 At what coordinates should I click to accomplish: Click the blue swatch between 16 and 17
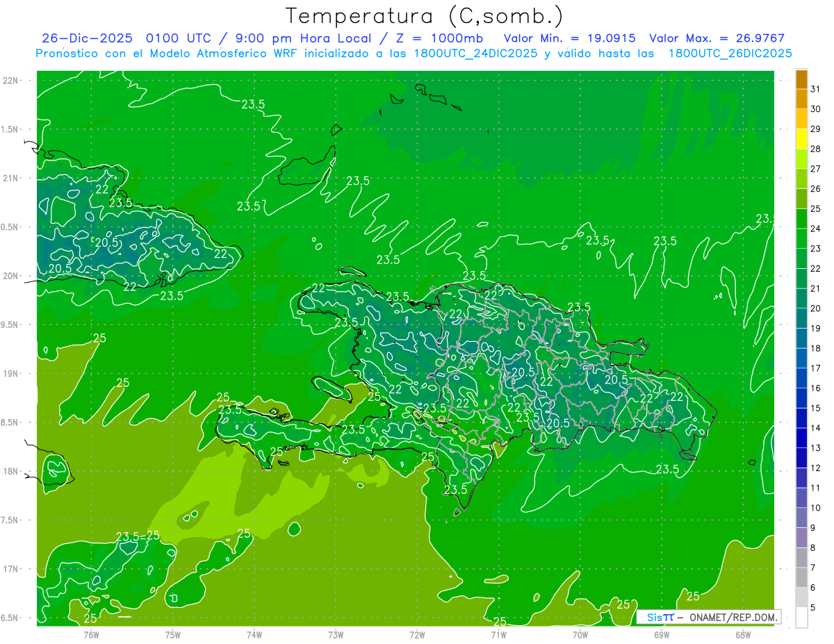[801, 378]
